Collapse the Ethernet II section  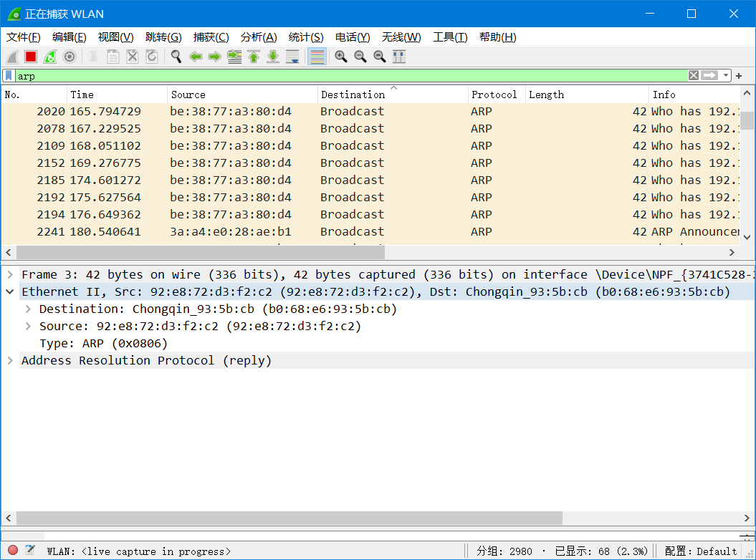click(10, 291)
